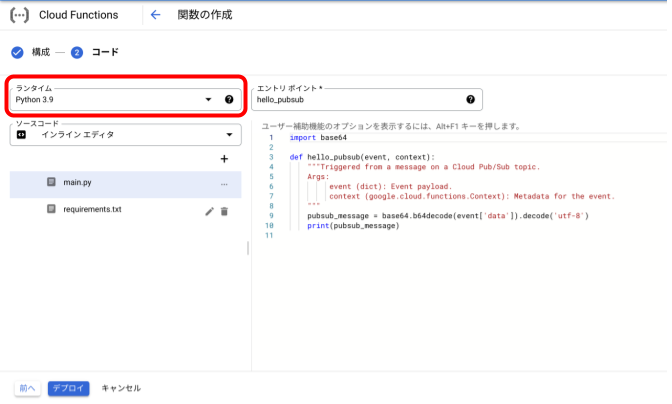The image size is (672, 404).
Task: Edit requirements.txt with pencil icon
Action: point(209,211)
